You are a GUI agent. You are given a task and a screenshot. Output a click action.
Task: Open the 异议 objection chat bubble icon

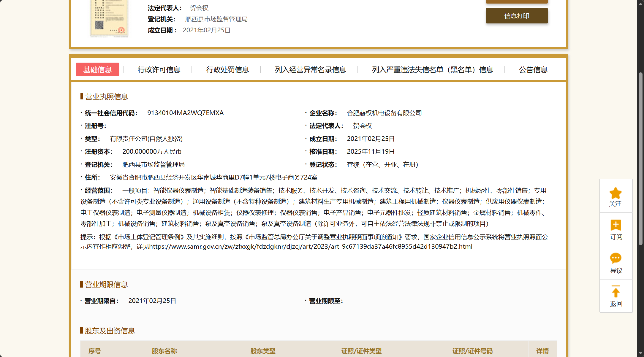click(x=615, y=258)
